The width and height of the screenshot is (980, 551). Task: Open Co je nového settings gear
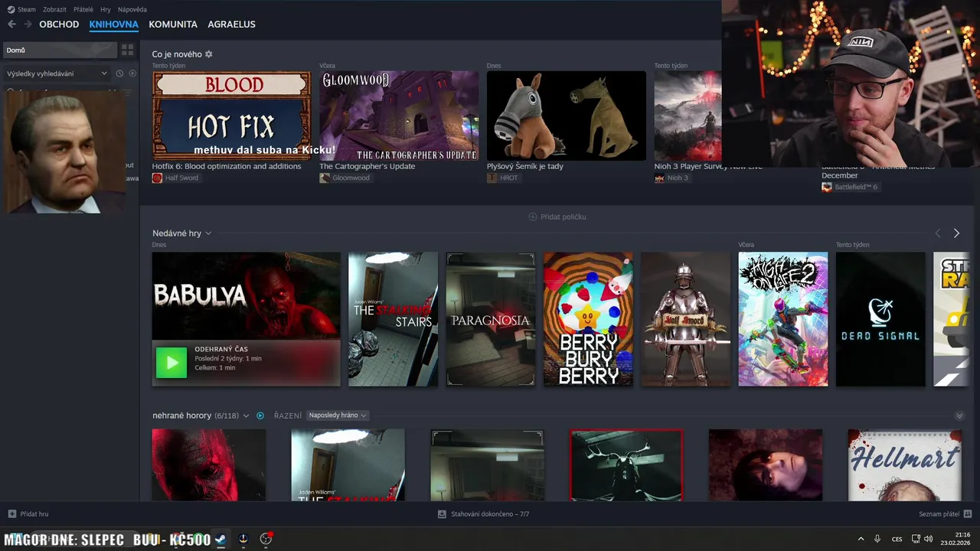(x=208, y=54)
